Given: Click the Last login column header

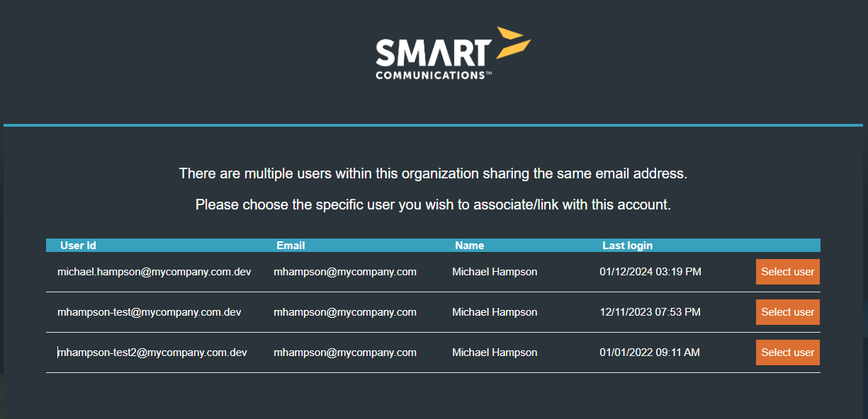Looking at the screenshot, I should (x=627, y=246).
